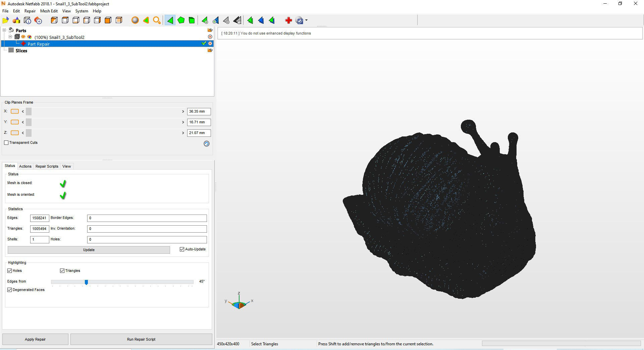Enable Transparent Cuts checkbox
The height and width of the screenshot is (350, 644).
pyautogui.click(x=6, y=142)
